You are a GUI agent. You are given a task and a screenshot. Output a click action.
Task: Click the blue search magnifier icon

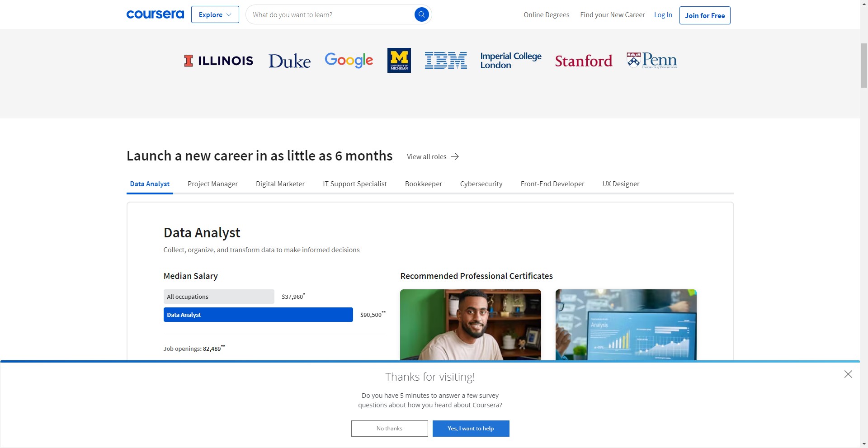tap(421, 14)
